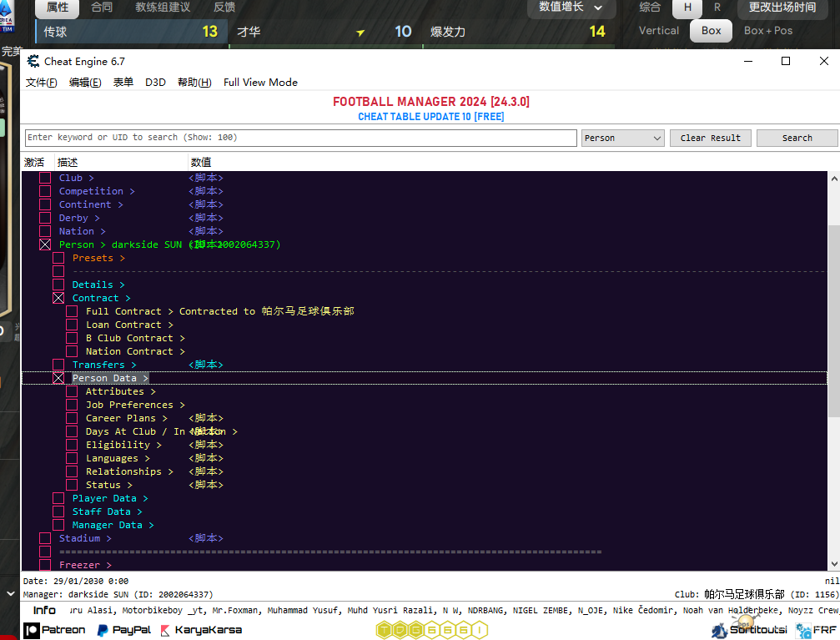Click the scroll down arrow of table

(834, 564)
